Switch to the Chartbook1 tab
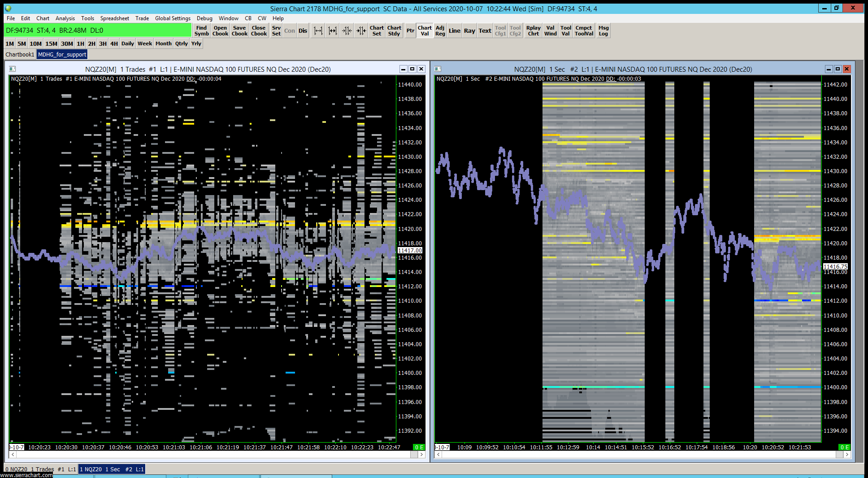This screenshot has width=868, height=478. tap(20, 54)
